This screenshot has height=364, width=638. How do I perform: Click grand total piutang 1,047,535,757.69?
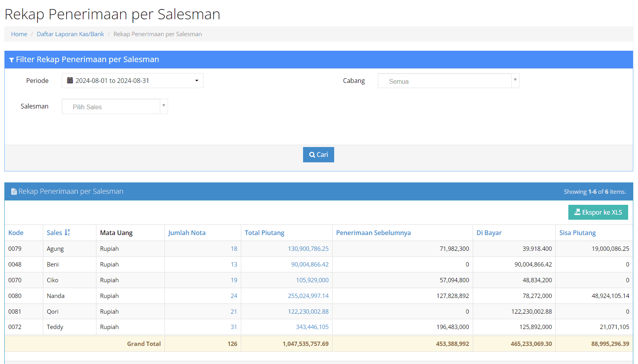[x=305, y=344]
